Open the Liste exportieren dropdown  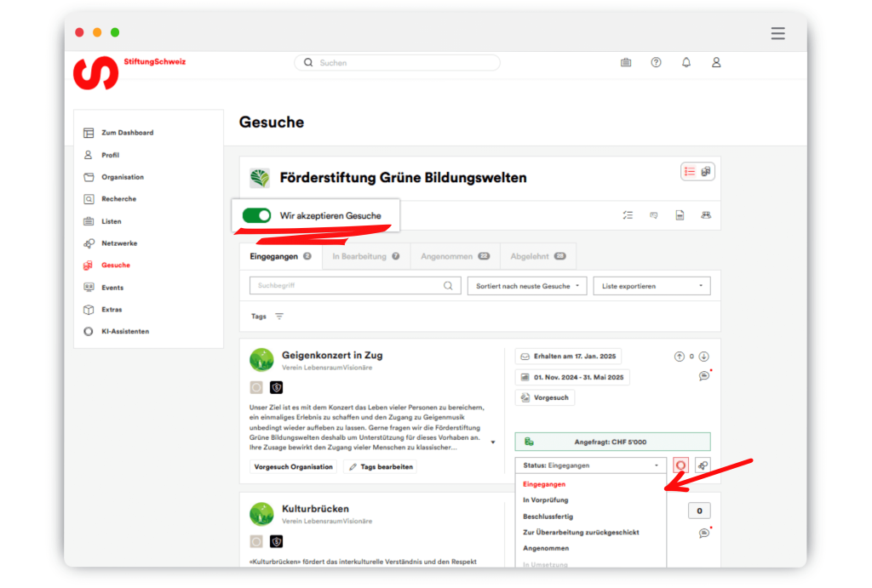click(651, 287)
